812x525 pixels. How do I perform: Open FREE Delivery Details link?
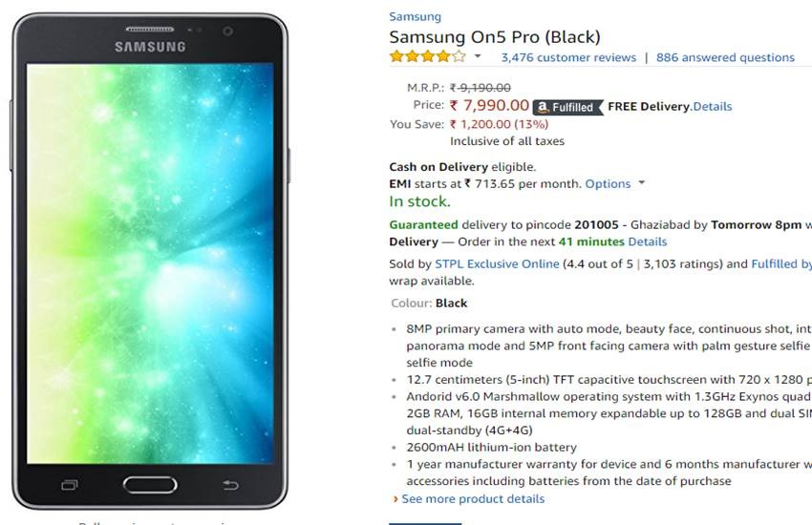pyautogui.click(x=713, y=107)
